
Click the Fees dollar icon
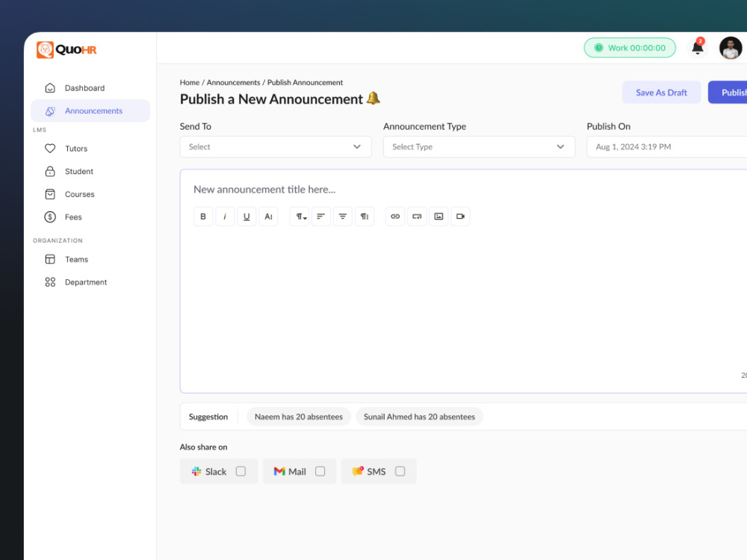50,217
